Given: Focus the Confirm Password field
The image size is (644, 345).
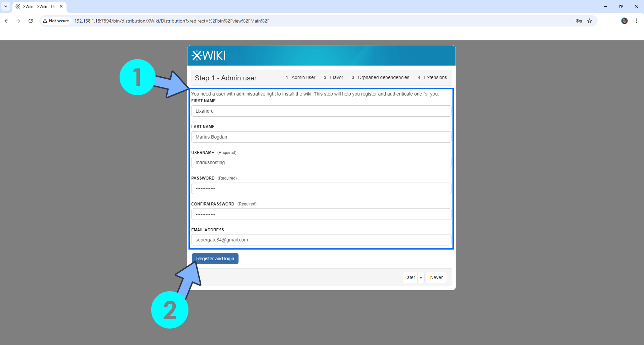Looking at the screenshot, I should tap(321, 214).
